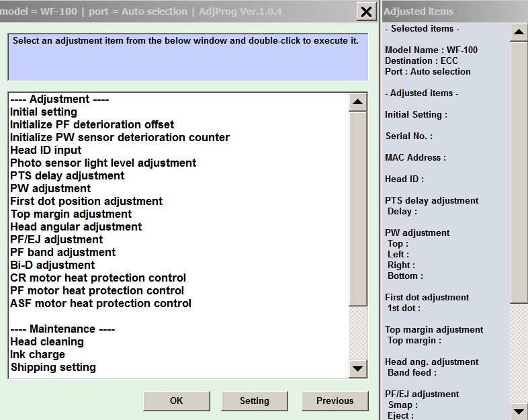Click '- Selected items -' heading
This screenshot has height=420, width=528.
point(422,29)
